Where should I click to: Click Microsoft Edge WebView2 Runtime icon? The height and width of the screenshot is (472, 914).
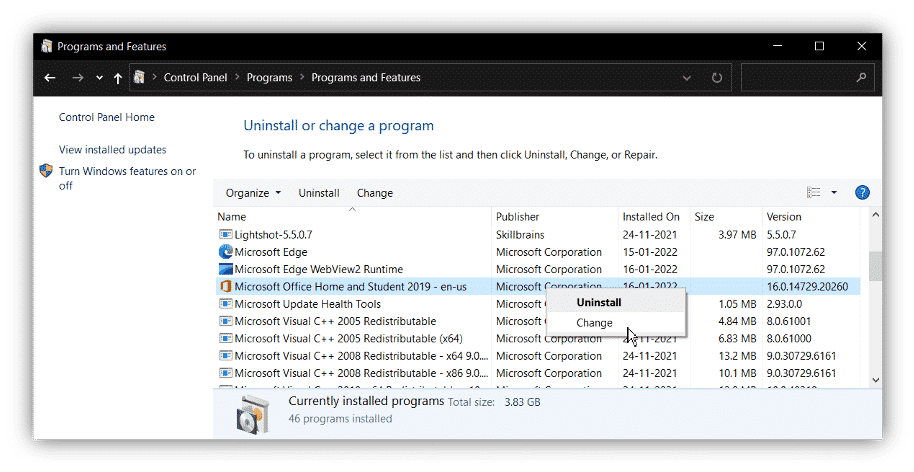[226, 269]
